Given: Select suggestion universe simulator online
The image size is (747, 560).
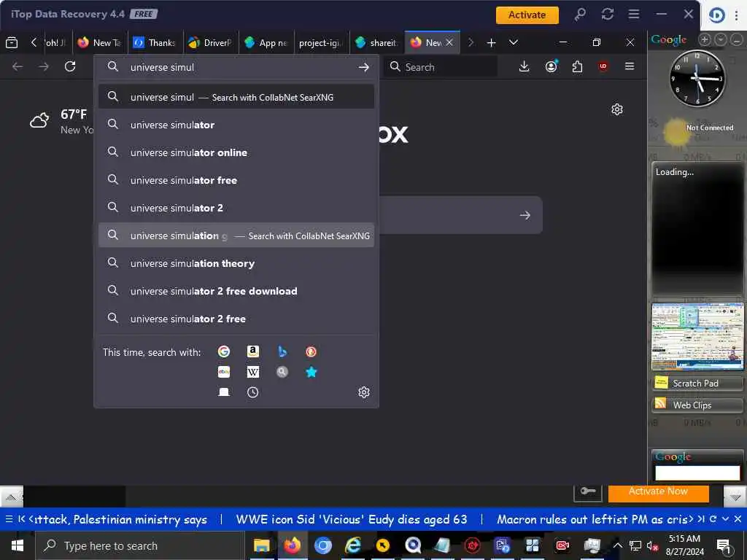Looking at the screenshot, I should [236, 152].
